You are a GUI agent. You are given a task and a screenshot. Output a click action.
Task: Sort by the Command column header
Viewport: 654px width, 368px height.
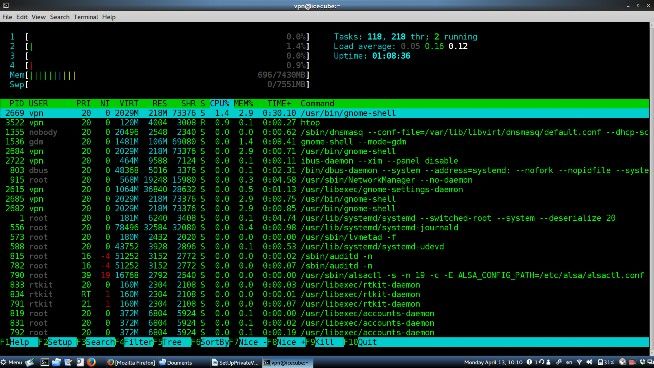(317, 103)
